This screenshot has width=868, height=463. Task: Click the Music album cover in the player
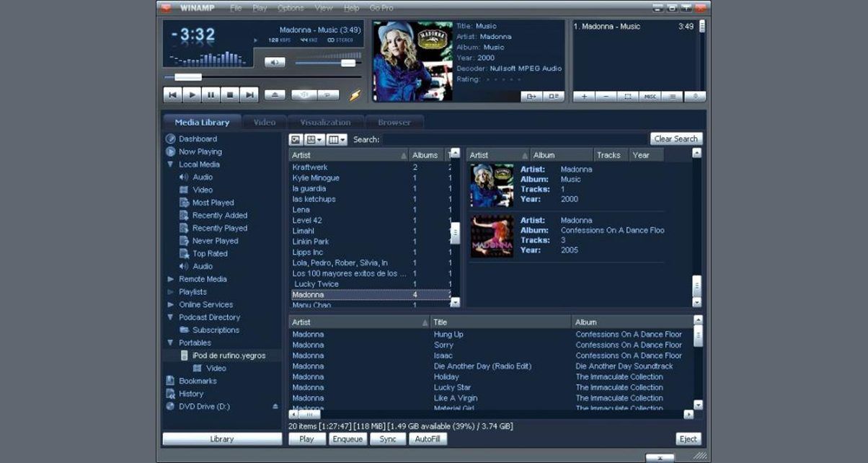point(413,61)
